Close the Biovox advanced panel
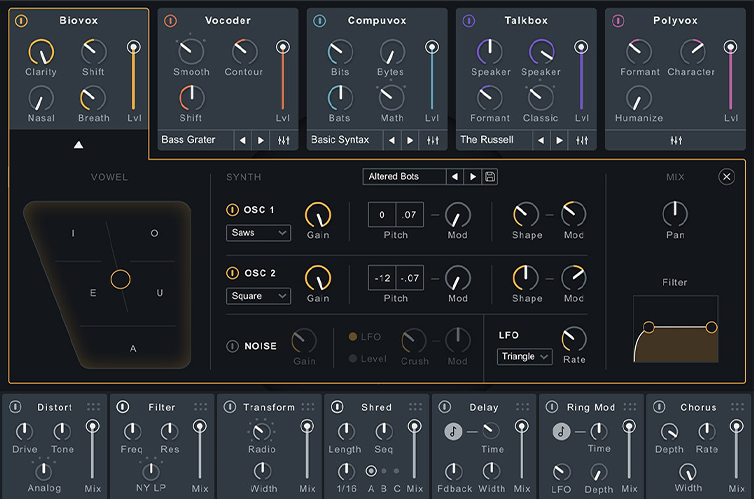The width and height of the screenshot is (754, 499). click(x=727, y=177)
